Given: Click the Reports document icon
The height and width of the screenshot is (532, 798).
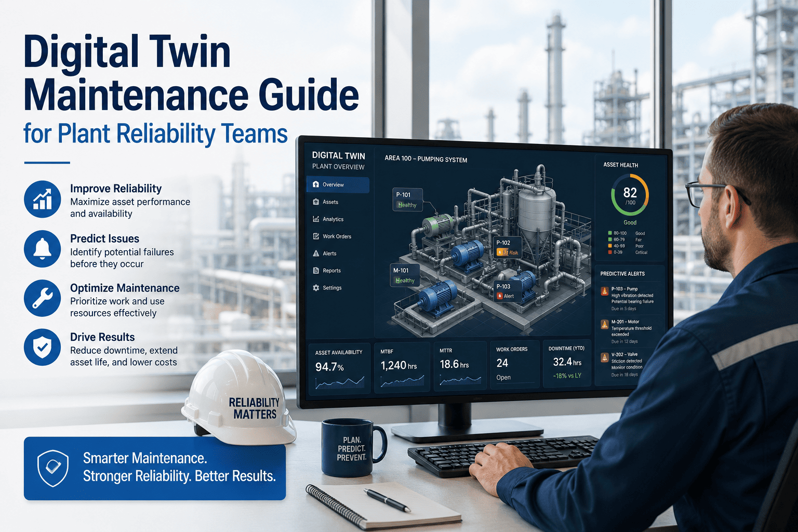Looking at the screenshot, I should [316, 270].
